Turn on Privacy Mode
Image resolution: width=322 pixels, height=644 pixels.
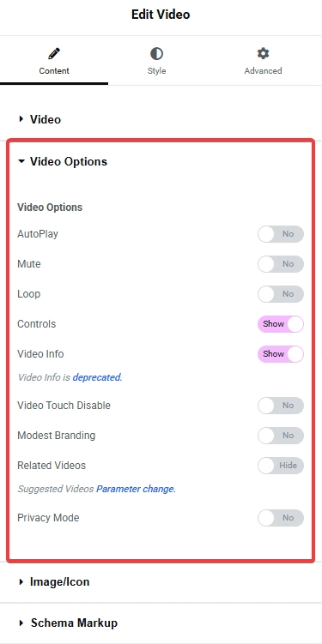(281, 518)
